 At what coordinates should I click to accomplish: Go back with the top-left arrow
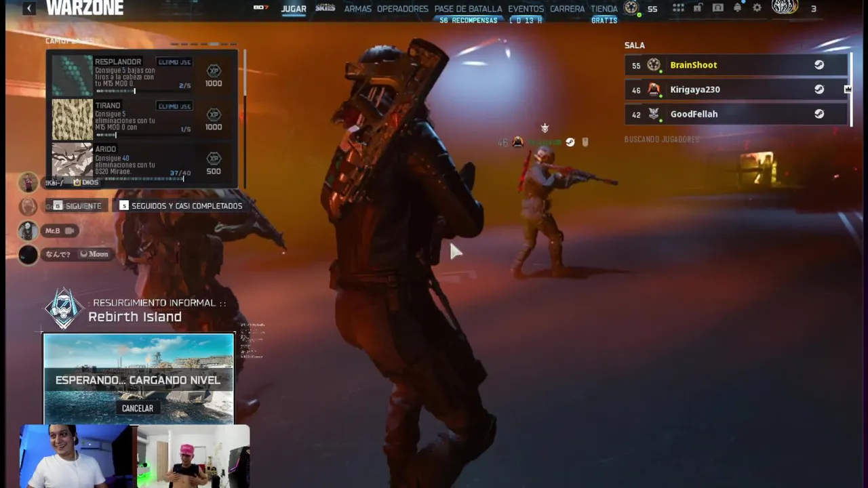[29, 8]
